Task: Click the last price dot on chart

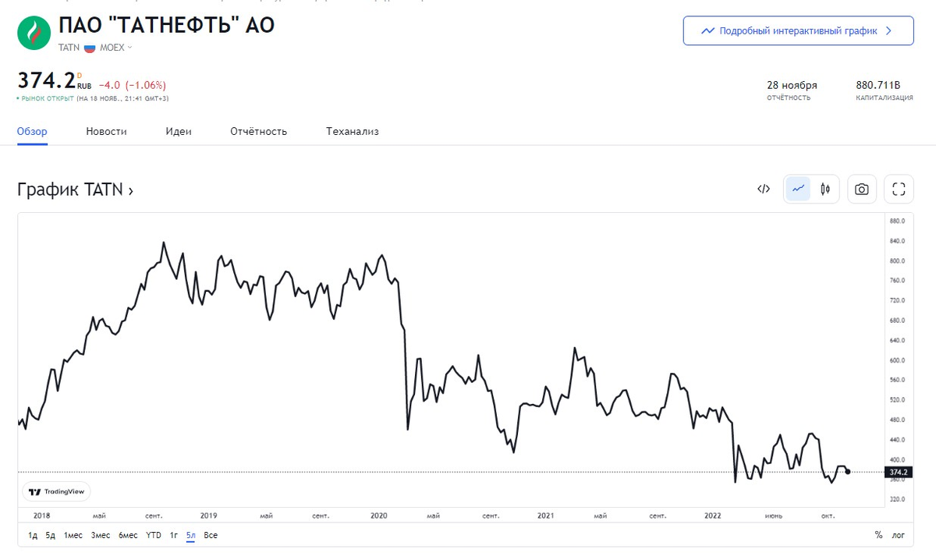Action: (848, 471)
